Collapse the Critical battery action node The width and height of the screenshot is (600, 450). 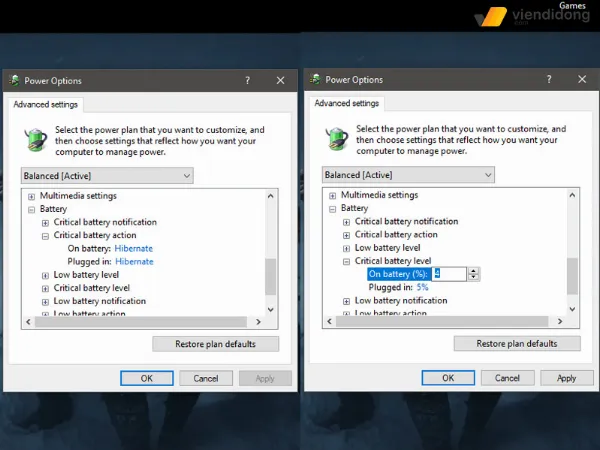click(x=45, y=235)
